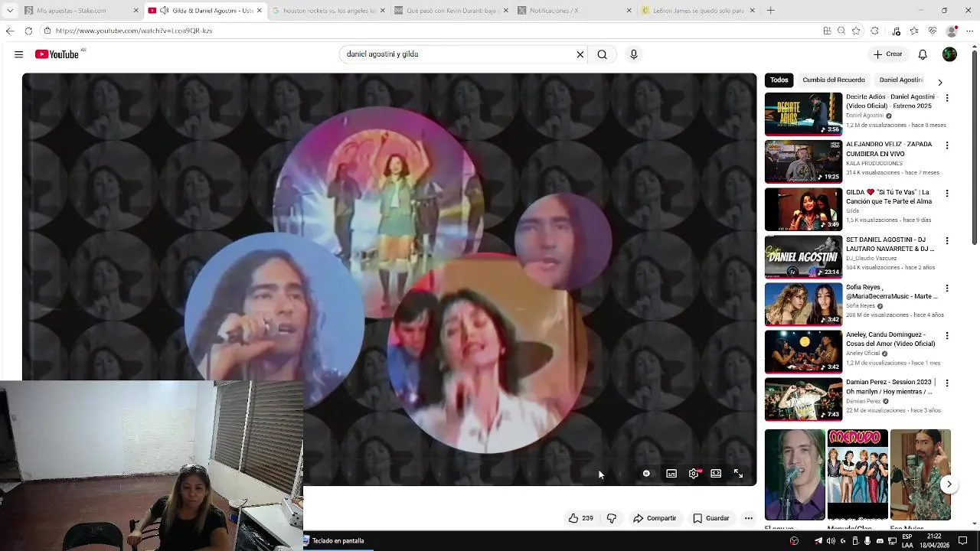Open browser extensions puzzle icon
Screen dimensions: 980x551
point(875,31)
